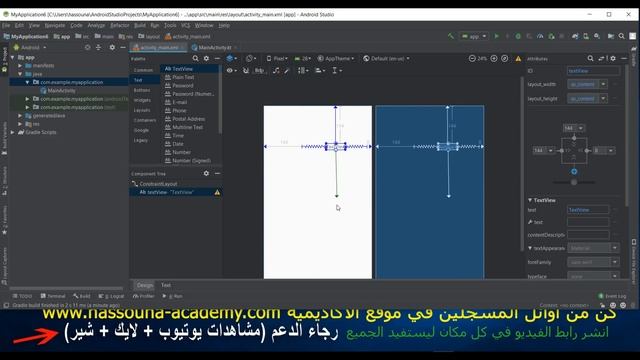This screenshot has height=360, width=640.
Task: Open the layout_width dropdown arrow
Action: point(603,84)
